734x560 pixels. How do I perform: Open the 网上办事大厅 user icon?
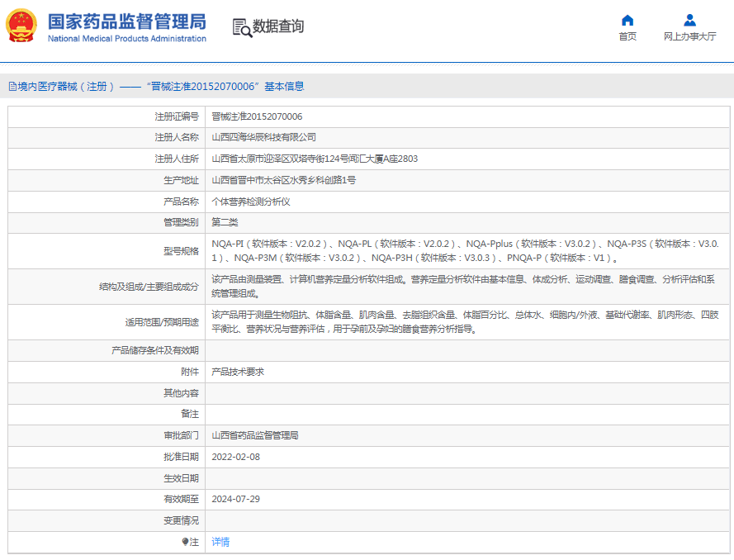[689, 20]
